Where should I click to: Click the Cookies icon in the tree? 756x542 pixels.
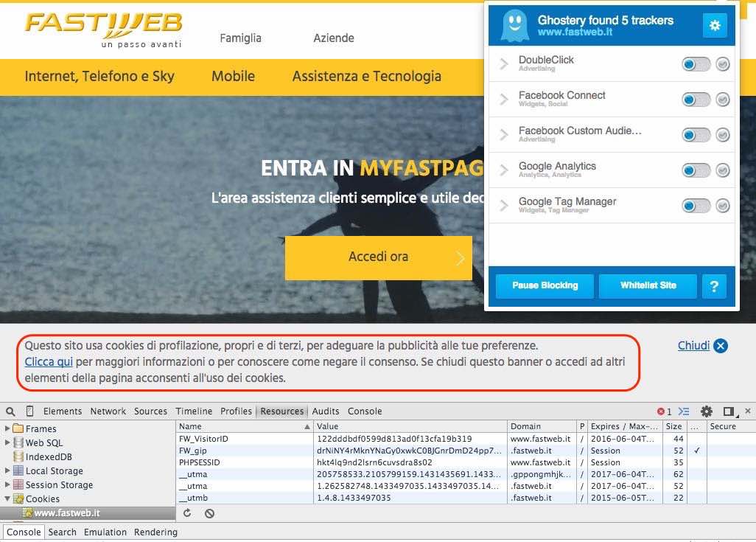click(x=18, y=498)
